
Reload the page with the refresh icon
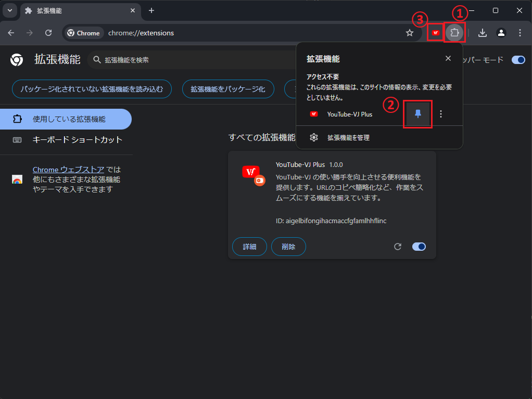(48, 33)
